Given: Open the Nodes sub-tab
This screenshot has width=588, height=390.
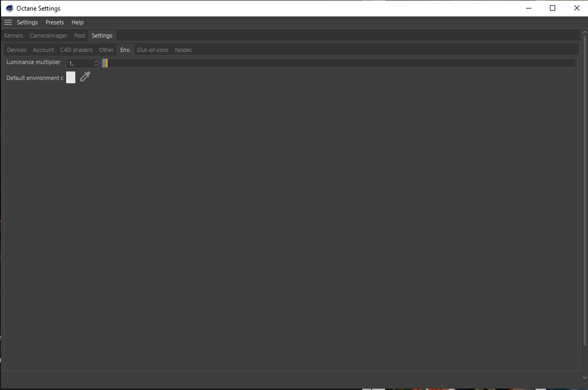Looking at the screenshot, I should point(183,50).
